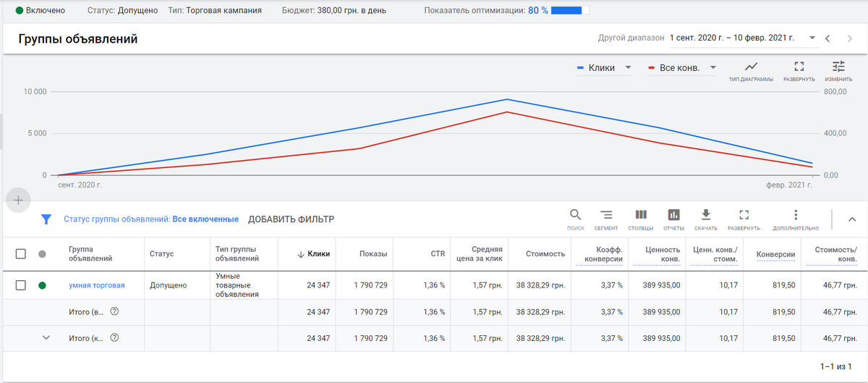Click the Статус column header
Image resolution: width=868 pixels, height=383 pixels.
point(162,254)
